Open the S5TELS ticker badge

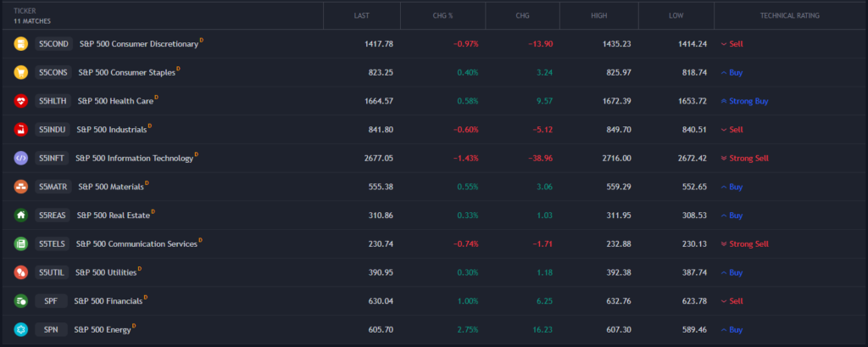coord(52,244)
